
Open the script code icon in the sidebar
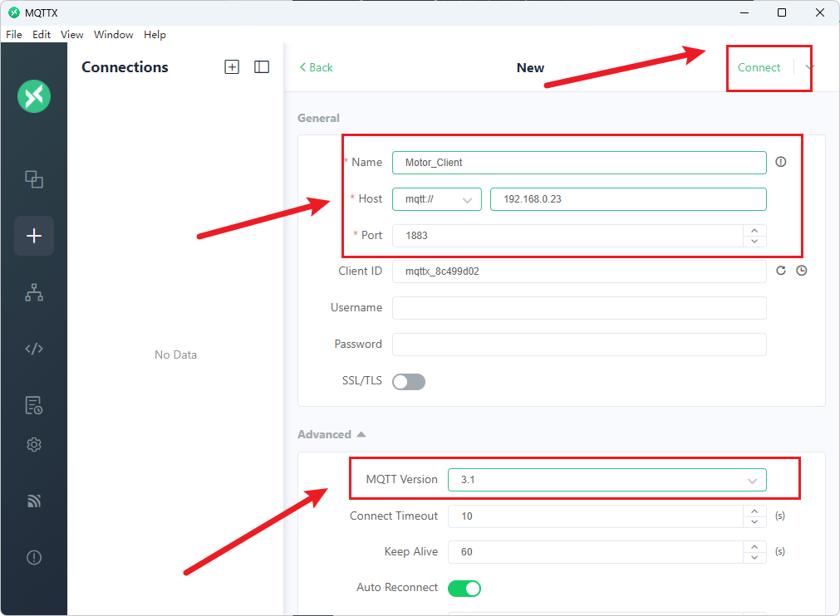coord(34,349)
